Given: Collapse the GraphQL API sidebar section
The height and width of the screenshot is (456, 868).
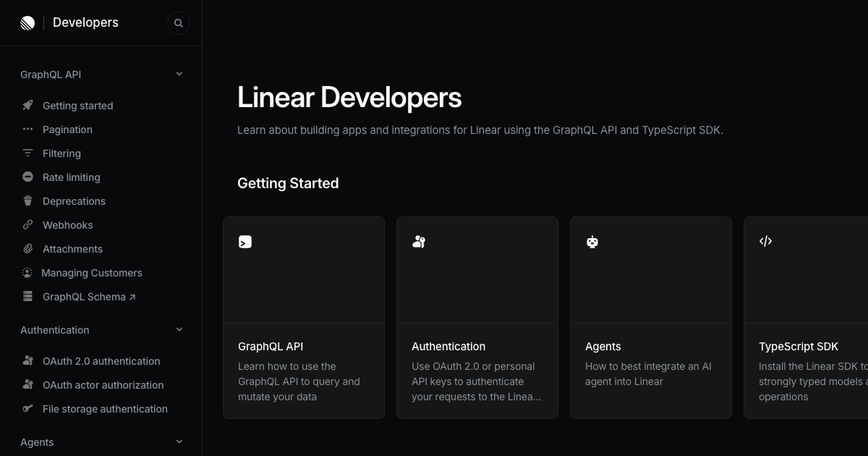Looking at the screenshot, I should [x=179, y=73].
